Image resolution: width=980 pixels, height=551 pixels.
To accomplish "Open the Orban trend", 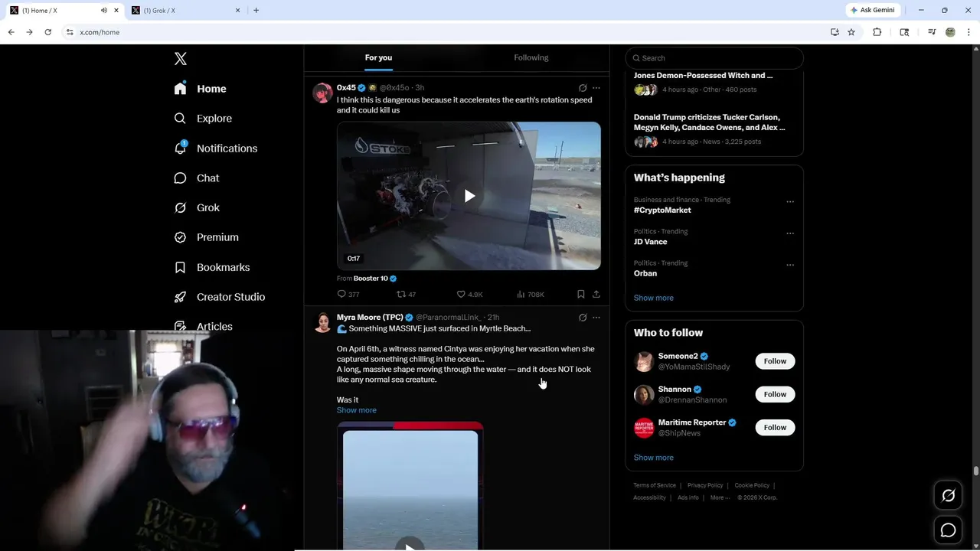I will point(645,273).
